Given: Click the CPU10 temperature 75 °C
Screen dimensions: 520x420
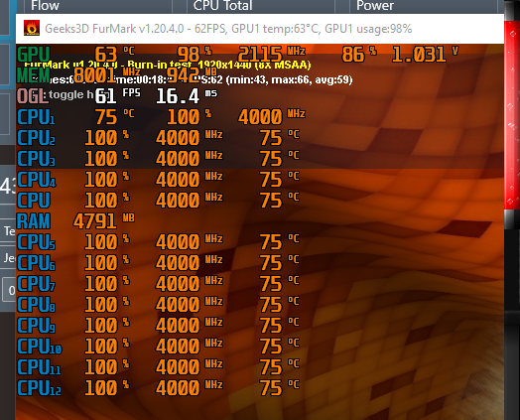Looking at the screenshot, I should click(x=280, y=346).
